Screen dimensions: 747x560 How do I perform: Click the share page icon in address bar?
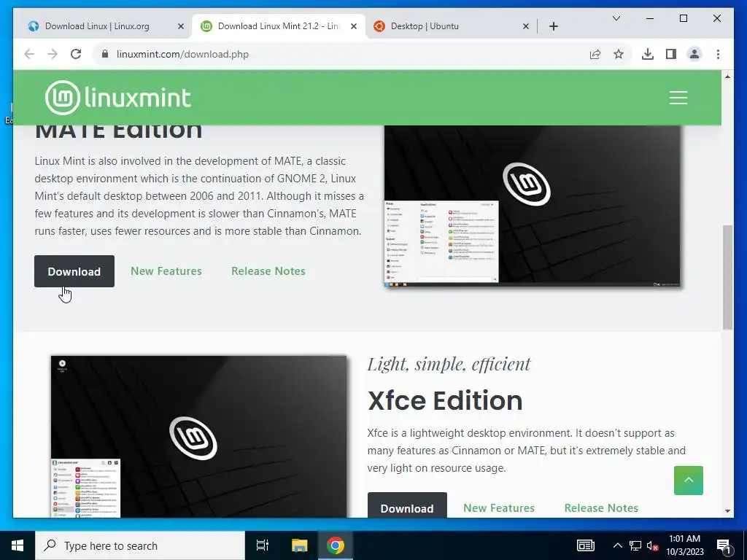[x=595, y=54]
